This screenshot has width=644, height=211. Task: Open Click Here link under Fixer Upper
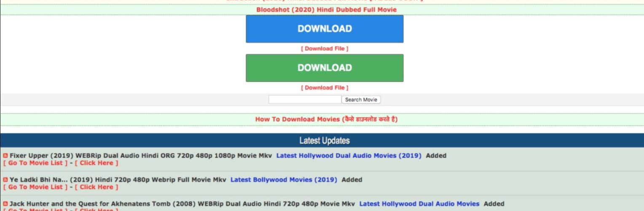coord(97,163)
